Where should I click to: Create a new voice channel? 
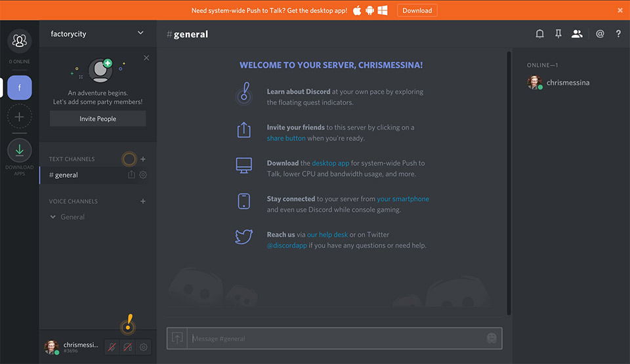pyautogui.click(x=143, y=201)
